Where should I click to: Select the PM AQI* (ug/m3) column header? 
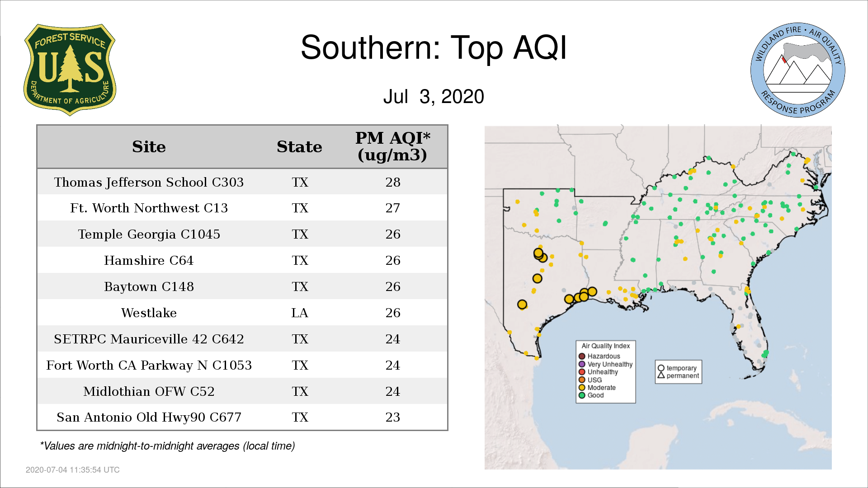click(392, 146)
